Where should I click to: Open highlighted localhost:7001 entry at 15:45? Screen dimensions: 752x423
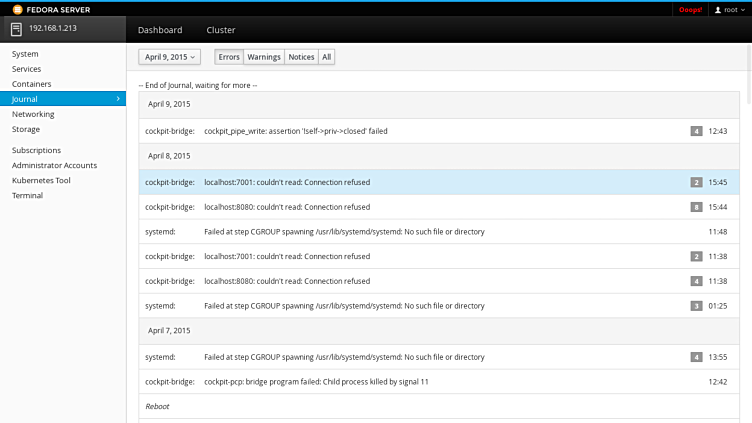click(x=400, y=182)
